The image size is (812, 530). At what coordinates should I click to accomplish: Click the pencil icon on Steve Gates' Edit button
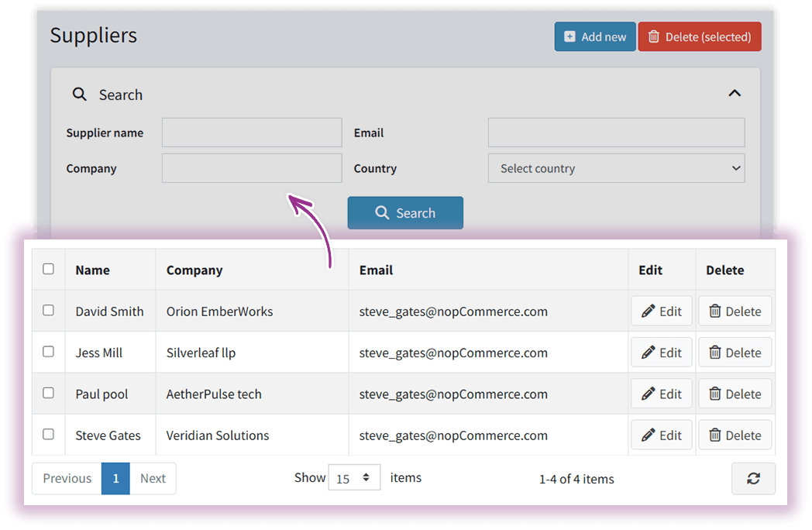click(651, 435)
